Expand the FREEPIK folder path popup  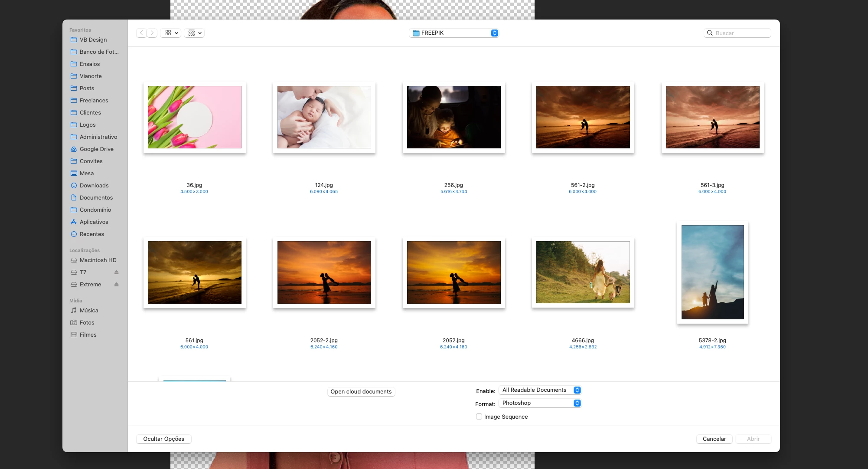[x=454, y=33]
